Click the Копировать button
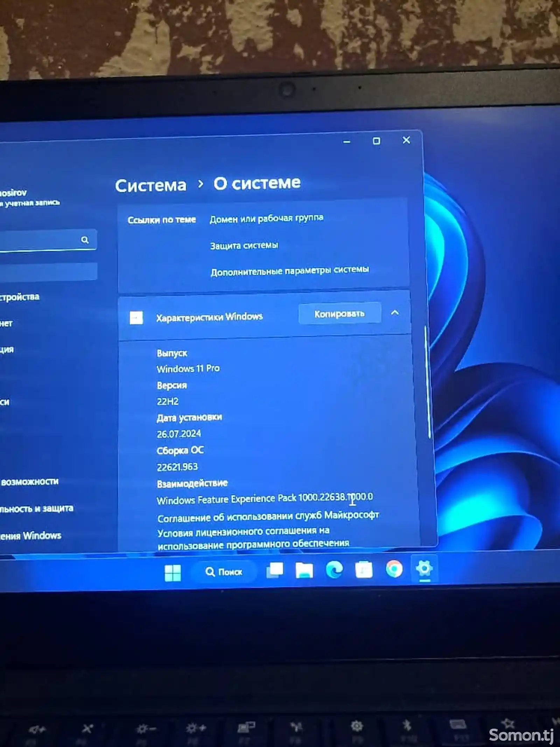The image size is (560, 747). (339, 313)
